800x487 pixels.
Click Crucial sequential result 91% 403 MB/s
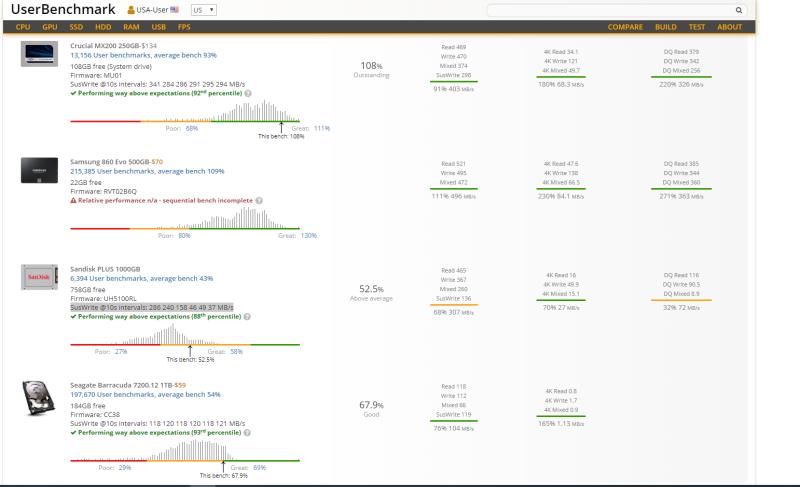point(454,89)
